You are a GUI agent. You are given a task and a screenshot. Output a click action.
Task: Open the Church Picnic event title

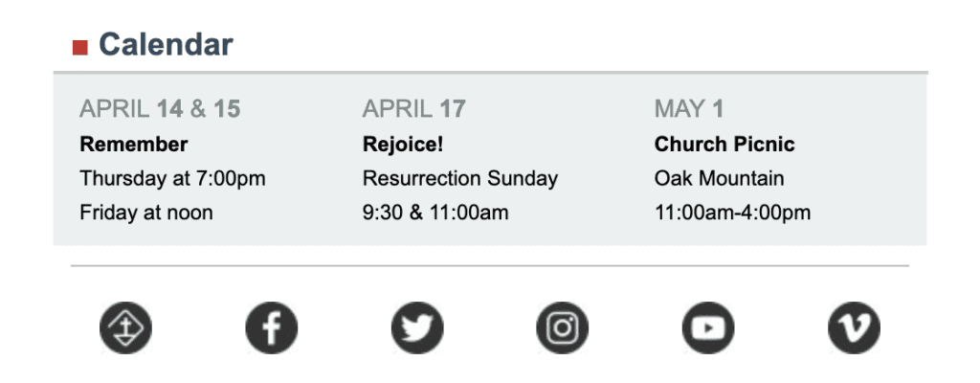tap(724, 145)
